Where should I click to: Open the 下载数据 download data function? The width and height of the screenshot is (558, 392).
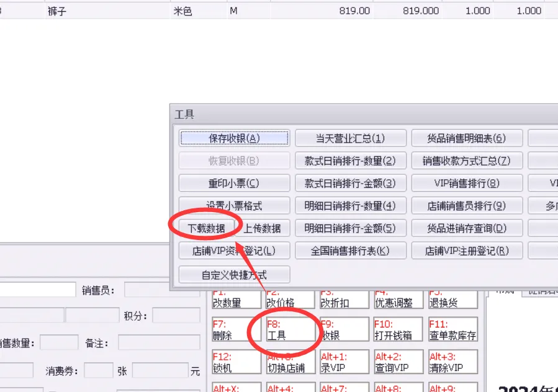(x=207, y=227)
